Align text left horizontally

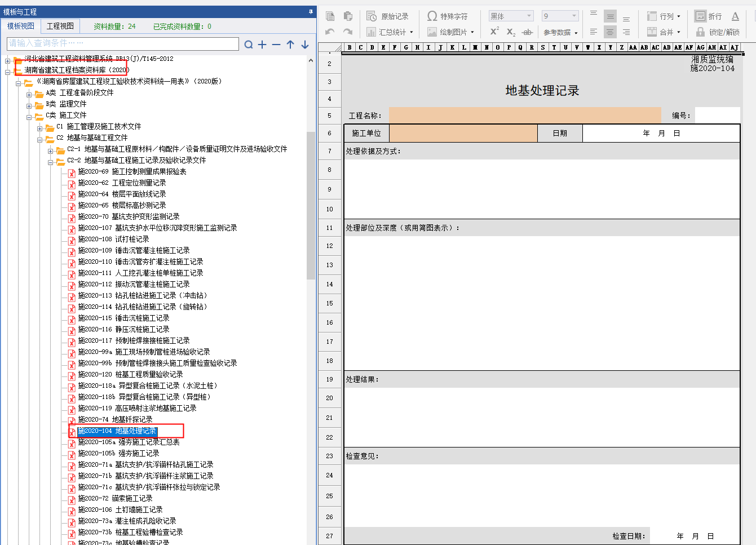[594, 32]
